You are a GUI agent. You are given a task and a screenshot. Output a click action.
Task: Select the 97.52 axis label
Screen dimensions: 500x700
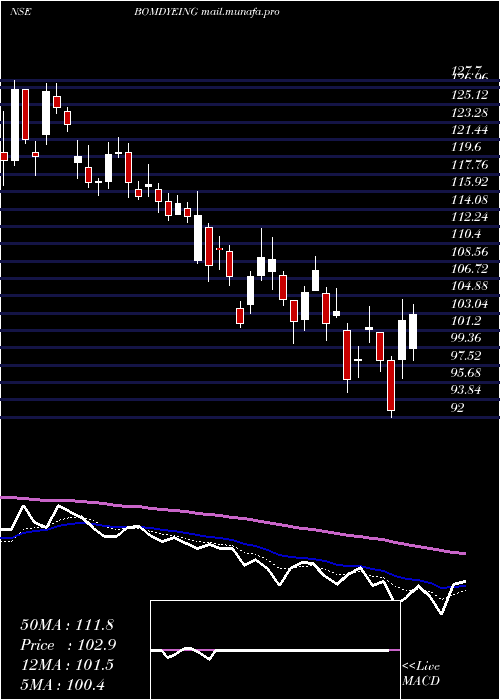[x=468, y=355]
